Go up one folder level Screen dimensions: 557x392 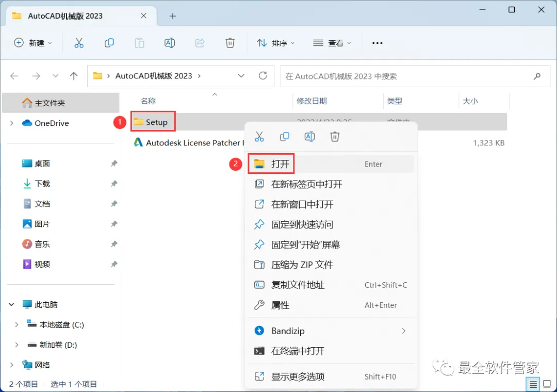pyautogui.click(x=74, y=76)
